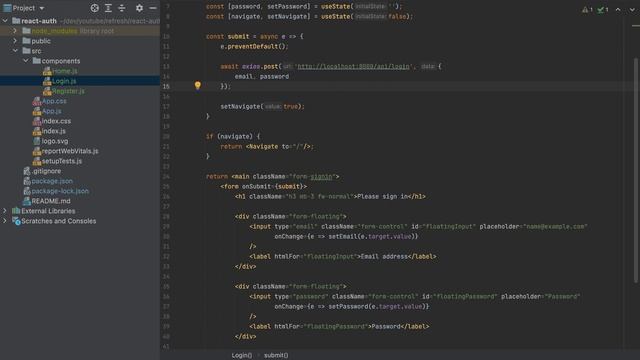Open index.js file
The height and width of the screenshot is (360, 640).
coord(54,131)
